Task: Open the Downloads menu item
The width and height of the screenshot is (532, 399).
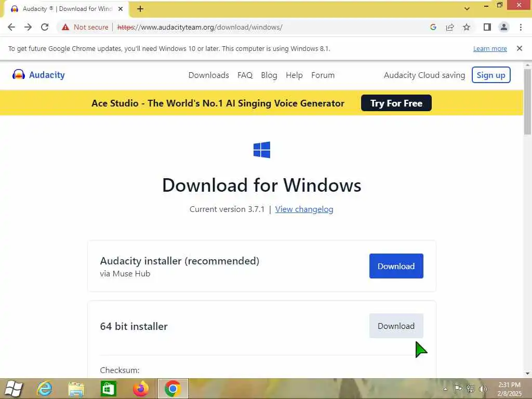Action: [209, 75]
